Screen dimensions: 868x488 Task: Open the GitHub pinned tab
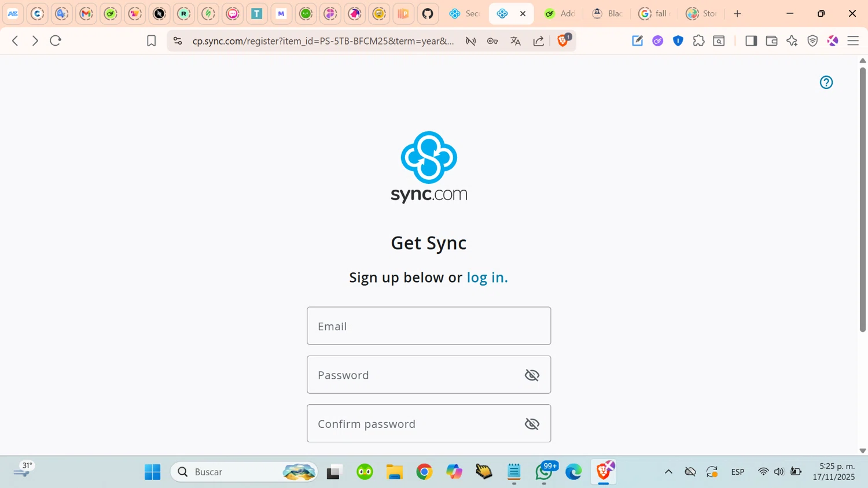[x=428, y=13]
